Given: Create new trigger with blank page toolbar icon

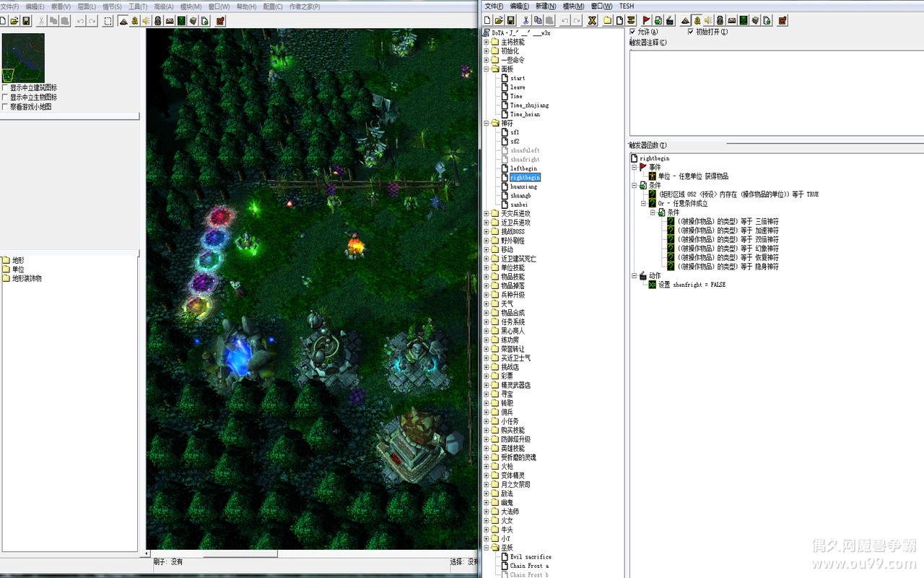Looking at the screenshot, I should (x=619, y=20).
